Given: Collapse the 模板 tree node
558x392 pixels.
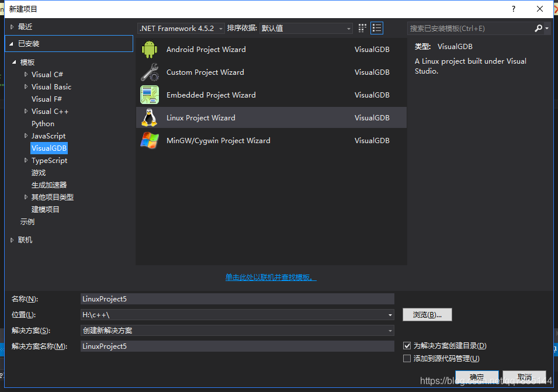Looking at the screenshot, I should coord(14,63).
